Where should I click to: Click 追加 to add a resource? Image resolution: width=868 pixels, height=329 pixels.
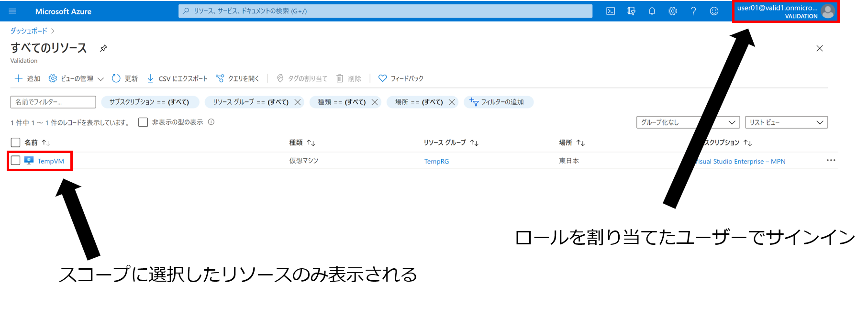tap(27, 78)
